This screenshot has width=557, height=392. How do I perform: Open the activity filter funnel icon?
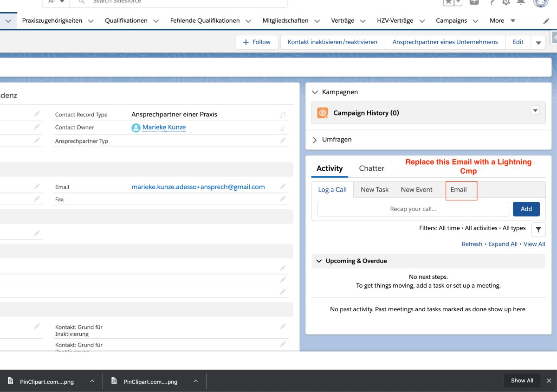[538, 229]
